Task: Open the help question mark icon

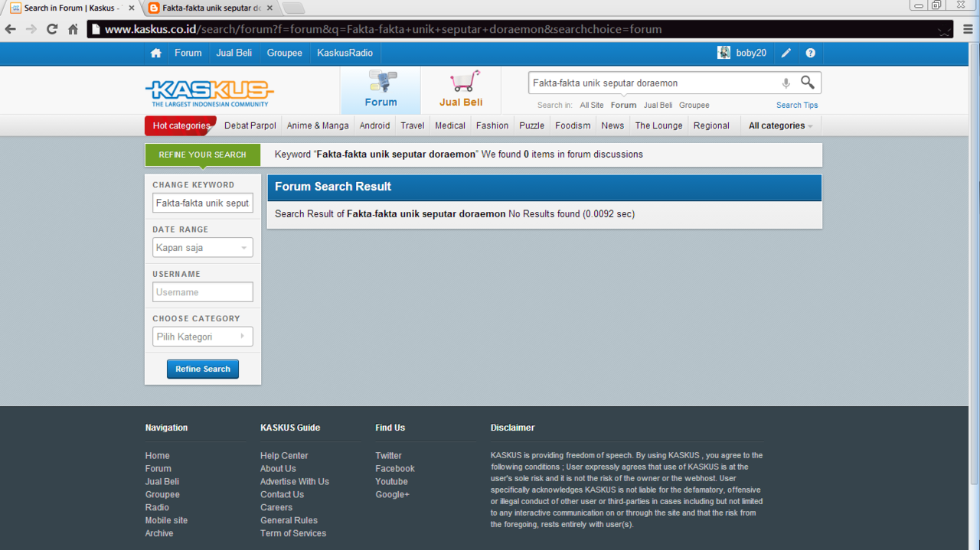Action: coord(811,53)
